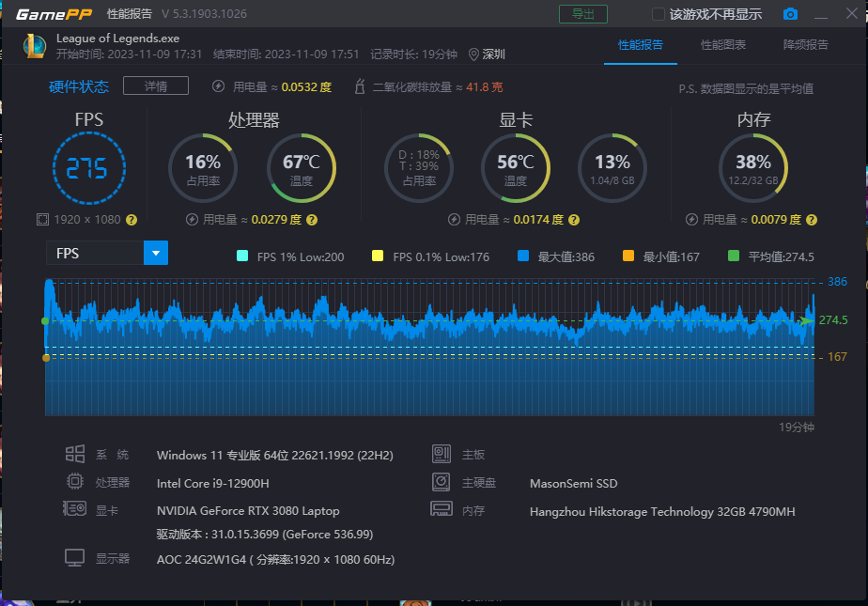Screen dimensions: 868x606
Task: Click the hard disk icon beside 主硬盘
Action: point(442,481)
